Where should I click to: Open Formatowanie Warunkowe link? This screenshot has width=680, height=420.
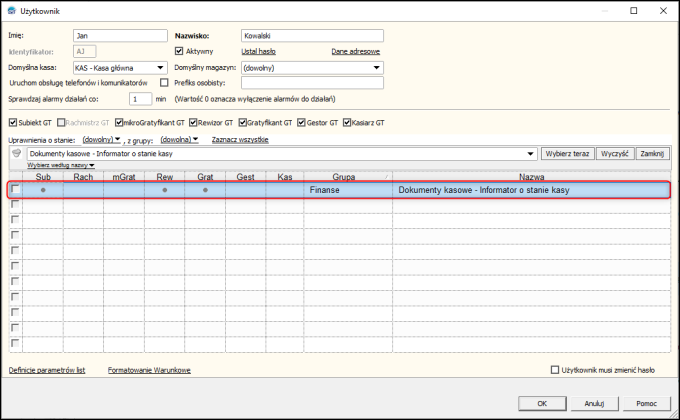(149, 370)
